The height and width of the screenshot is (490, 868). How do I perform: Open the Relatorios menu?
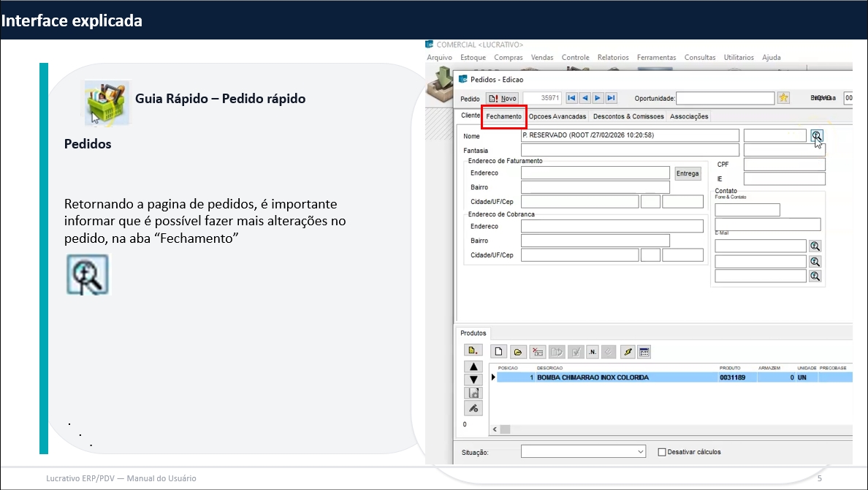[612, 57]
